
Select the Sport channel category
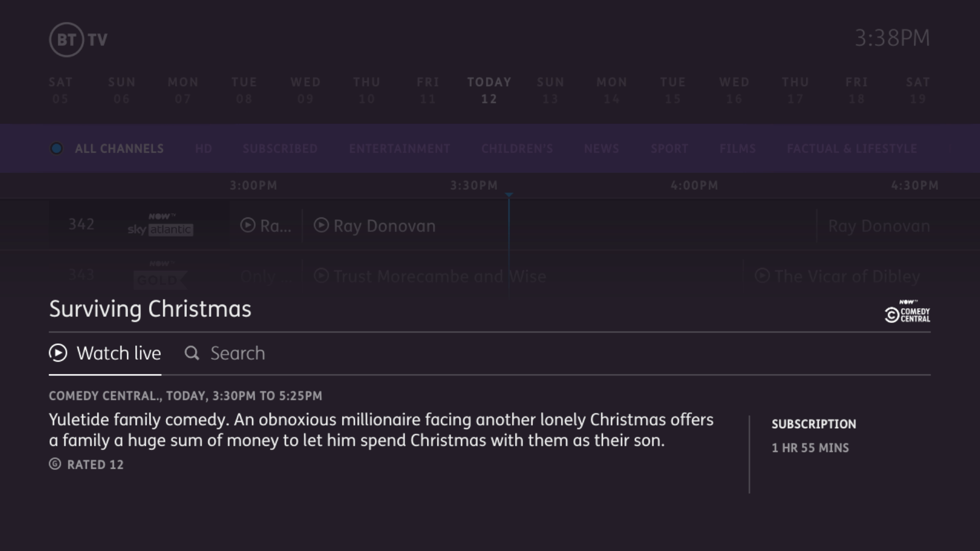tap(669, 148)
